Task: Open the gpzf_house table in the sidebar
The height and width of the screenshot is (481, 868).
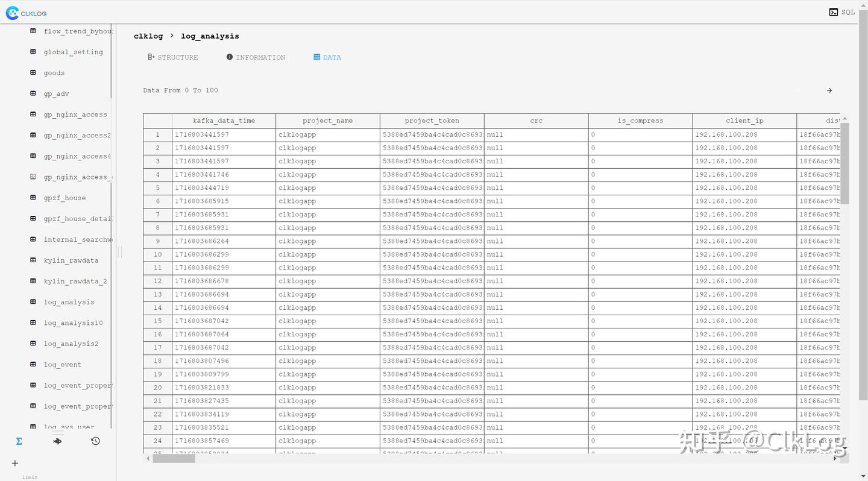Action: (x=64, y=198)
